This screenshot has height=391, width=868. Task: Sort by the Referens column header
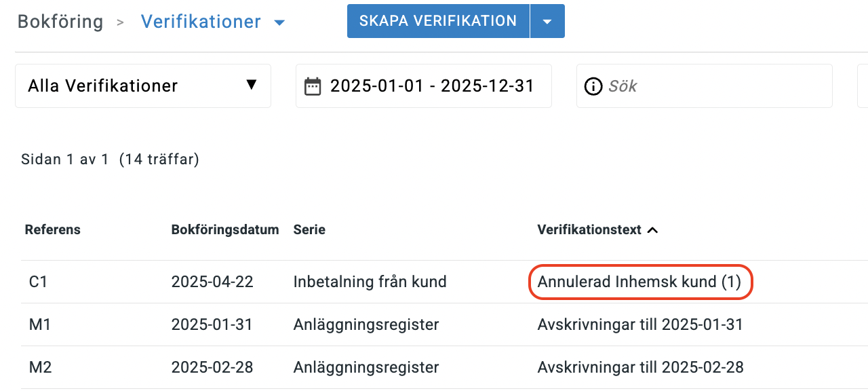(52, 229)
